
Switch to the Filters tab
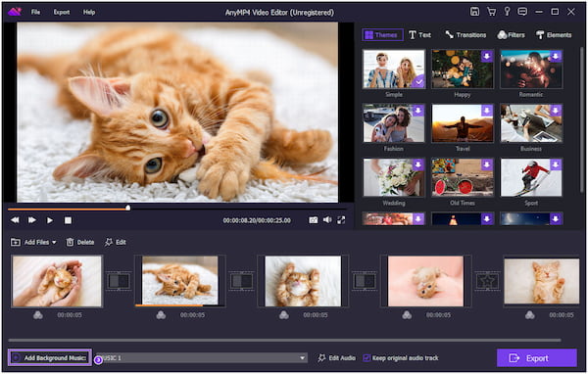coord(511,35)
